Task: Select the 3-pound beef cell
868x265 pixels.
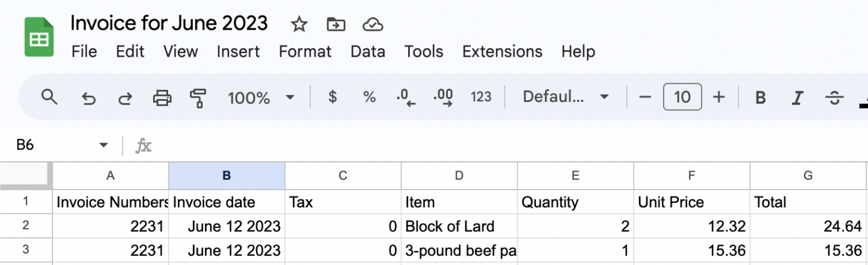Action: click(459, 250)
